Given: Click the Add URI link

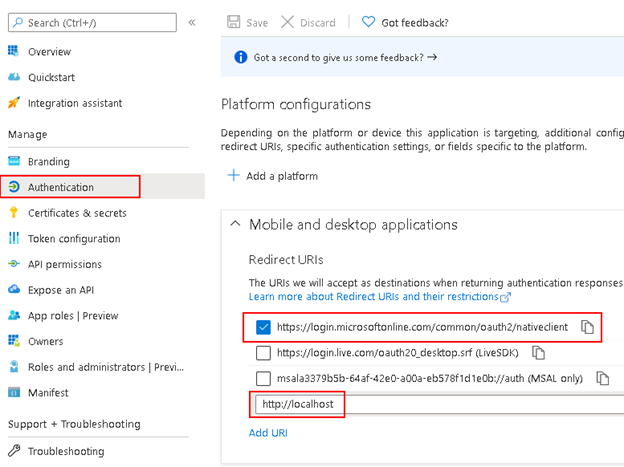Looking at the screenshot, I should [x=269, y=432].
